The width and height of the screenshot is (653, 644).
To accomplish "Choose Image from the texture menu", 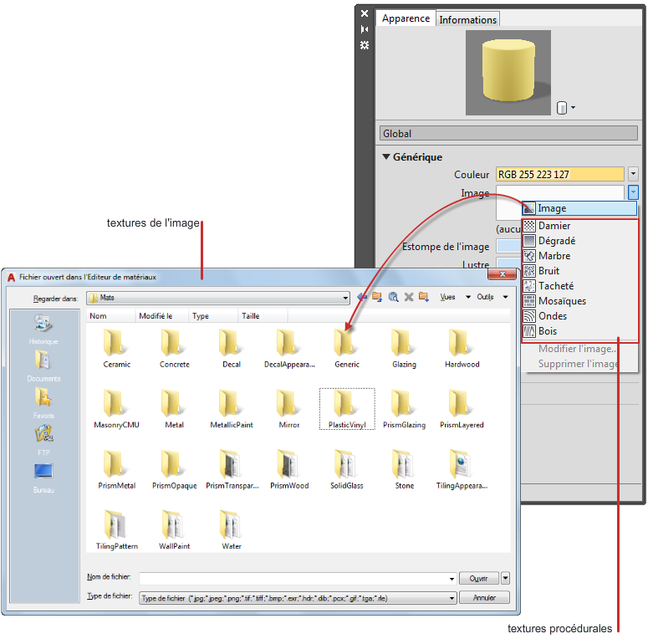I will (x=579, y=208).
